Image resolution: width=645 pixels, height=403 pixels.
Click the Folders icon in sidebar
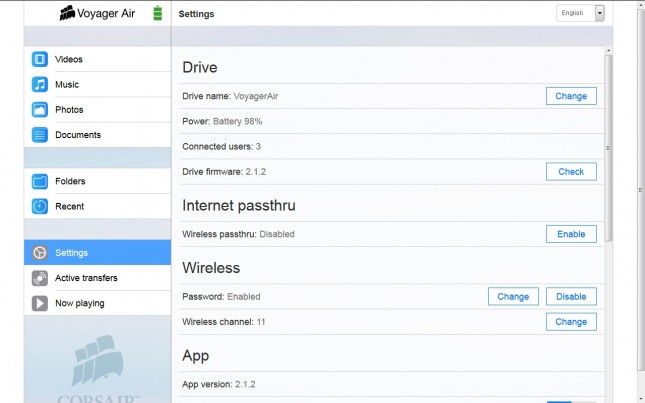(39, 181)
